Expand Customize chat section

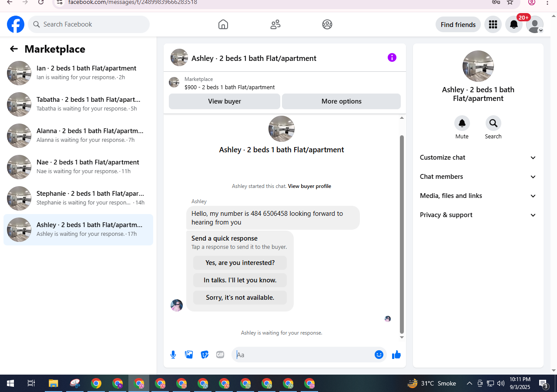pos(478,157)
